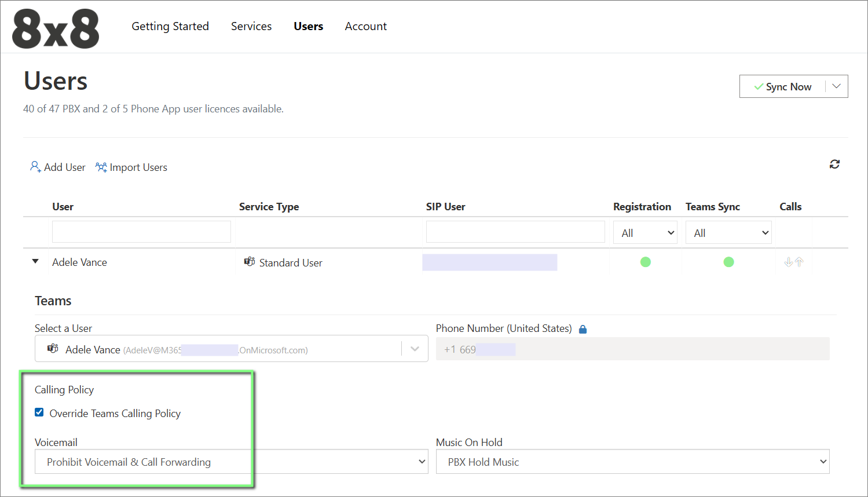Uncheck Override Teams Calling Policy checkbox
Image resolution: width=868 pixels, height=497 pixels.
(x=39, y=412)
